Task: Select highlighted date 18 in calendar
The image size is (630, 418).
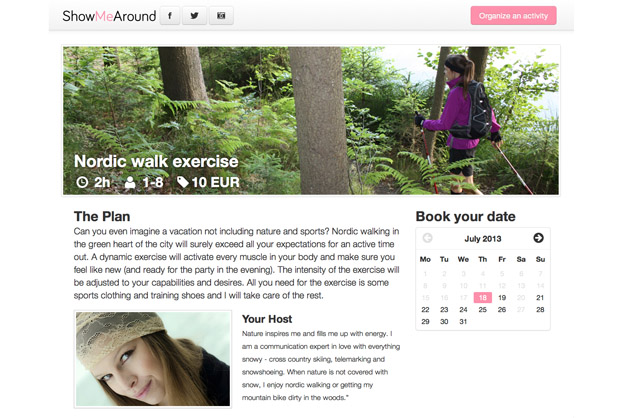Action: pyautogui.click(x=483, y=297)
